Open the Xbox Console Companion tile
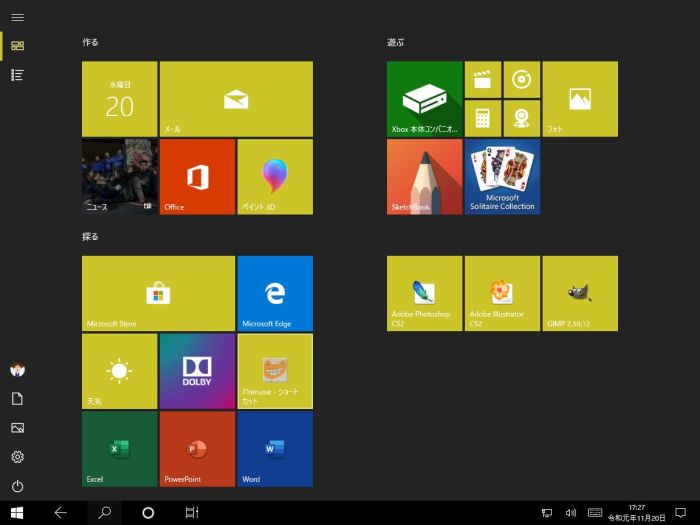This screenshot has height=525, width=700. (424, 98)
